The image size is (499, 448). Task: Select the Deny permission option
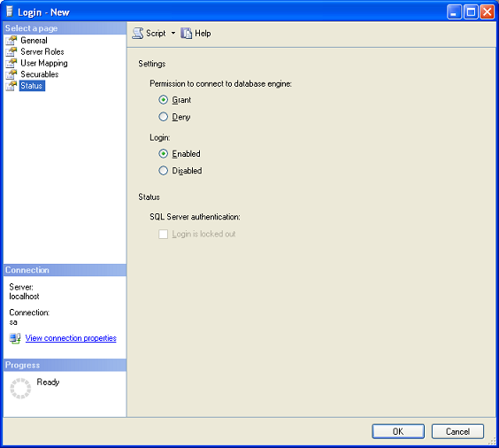point(164,117)
